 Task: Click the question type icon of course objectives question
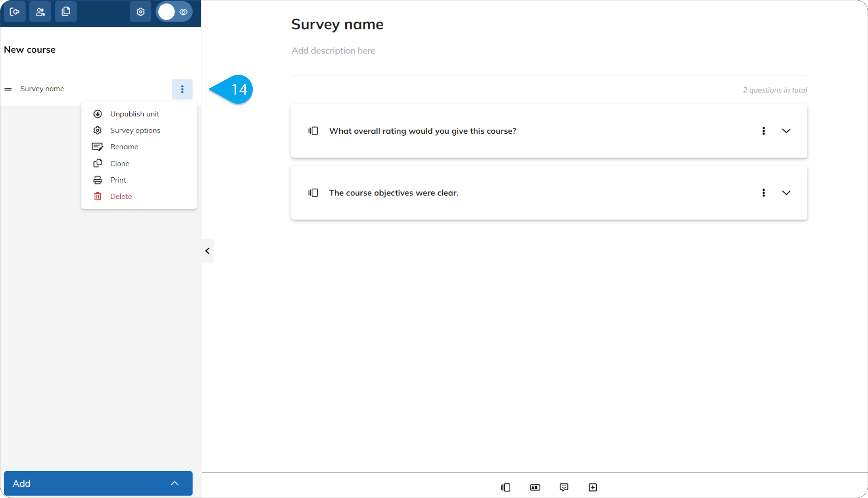pos(313,193)
